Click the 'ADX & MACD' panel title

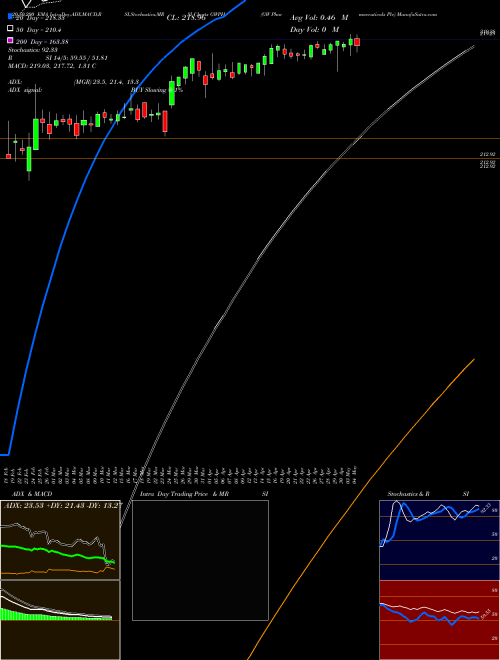pos(32,494)
